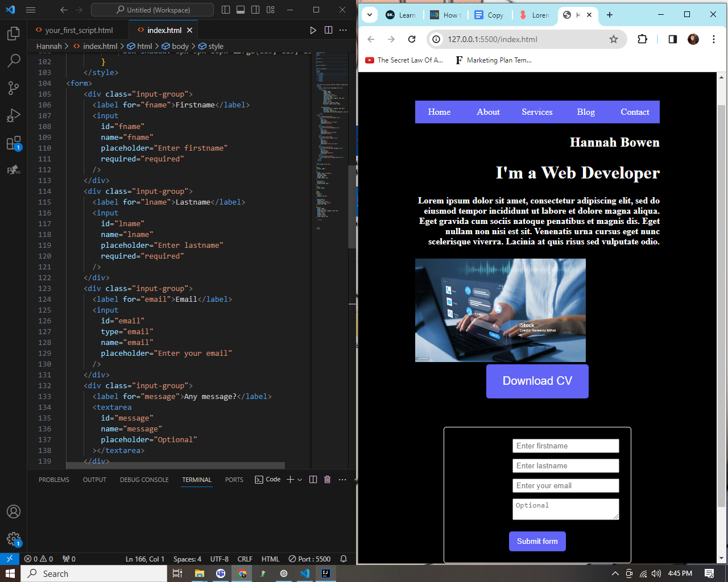Viewport: 728px width, 582px height.
Task: Kill the terminal with the trash icon
Action: click(x=327, y=480)
